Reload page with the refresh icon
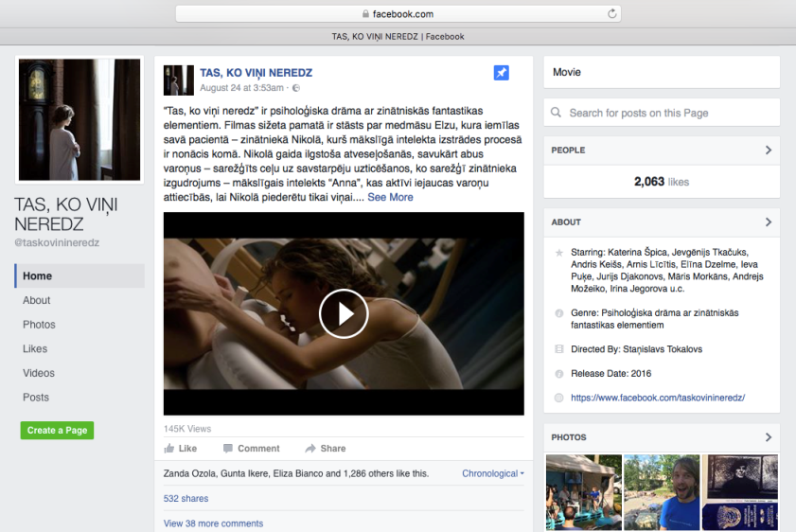 [612, 13]
